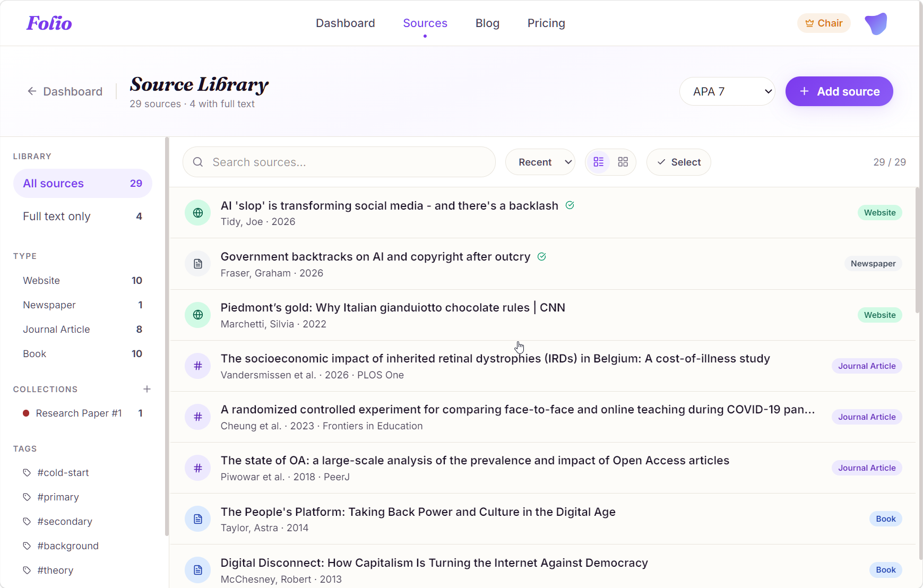The image size is (923, 588).
Task: Filter by type Website
Action: click(x=83, y=280)
